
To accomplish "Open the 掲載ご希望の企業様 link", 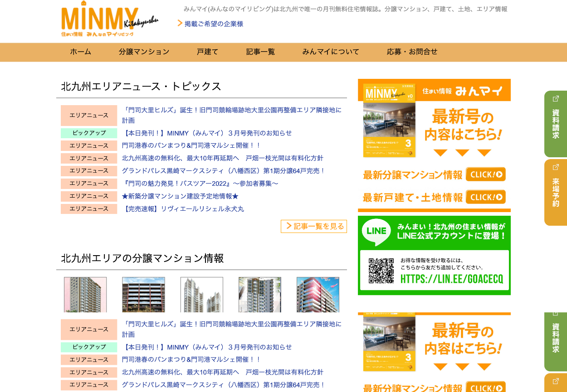I will pos(214,24).
